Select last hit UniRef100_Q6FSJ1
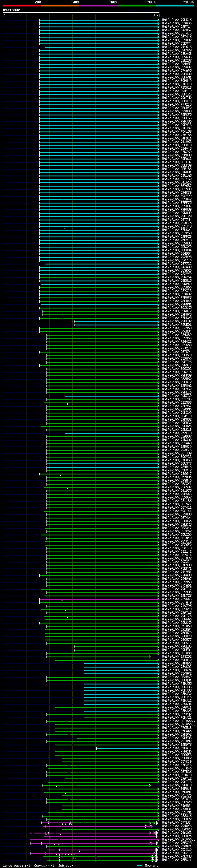This screenshot has width=197, height=868. (x=177, y=860)
